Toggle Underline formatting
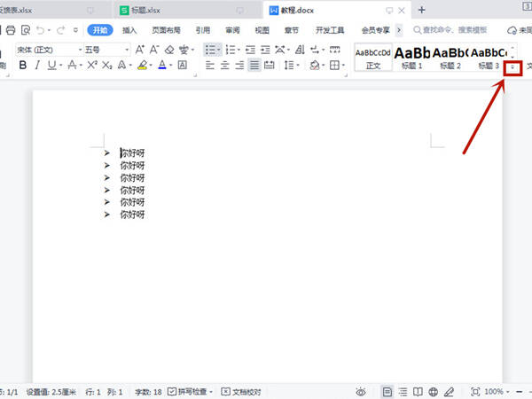532x399 pixels. (x=51, y=65)
